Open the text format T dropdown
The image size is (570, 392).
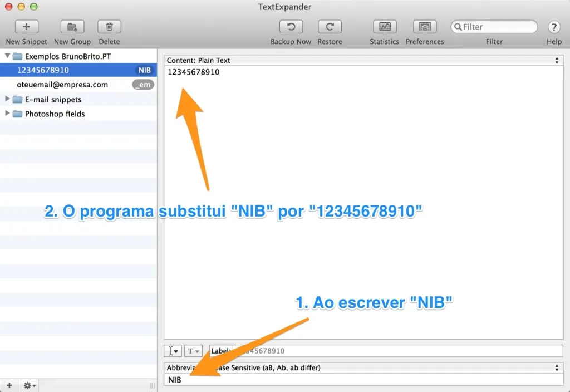coord(193,351)
